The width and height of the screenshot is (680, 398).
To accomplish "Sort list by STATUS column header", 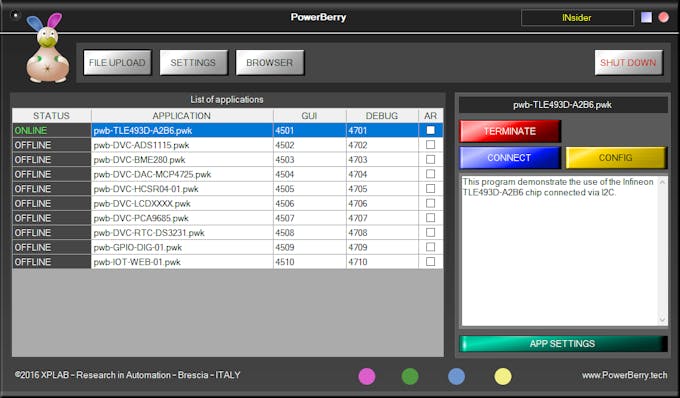I will pos(52,116).
